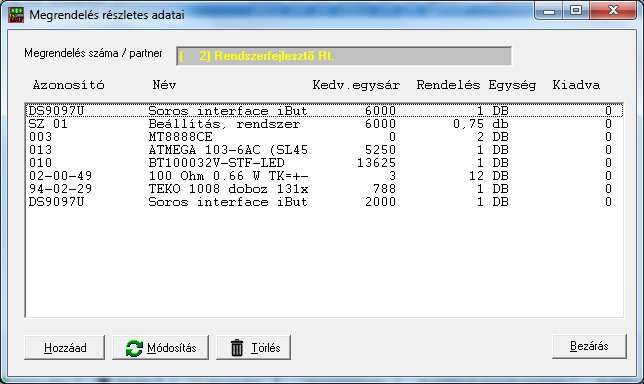Click the Módosítás button label
This screenshot has height=384, width=644.
point(172,348)
